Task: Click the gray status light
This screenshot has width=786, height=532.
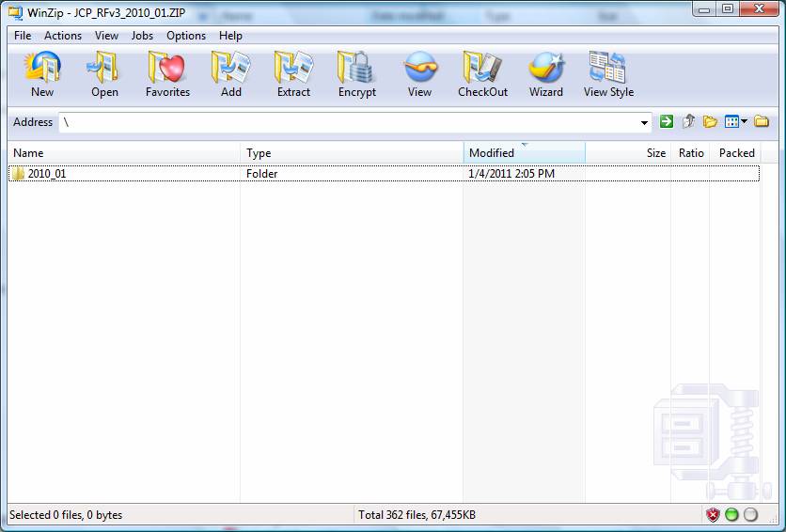Action: (750, 514)
